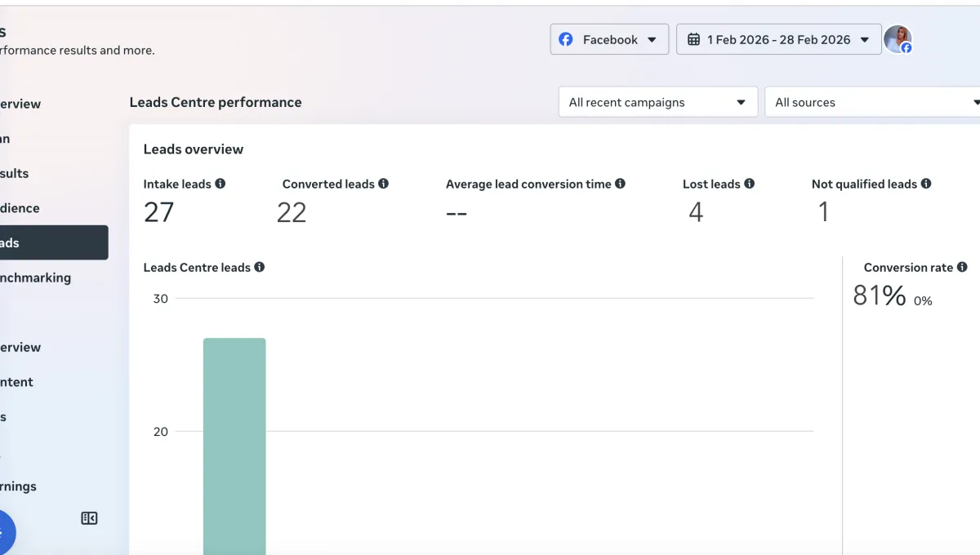Click the teal leads bar in chart
The image size is (980, 555).
point(234,445)
